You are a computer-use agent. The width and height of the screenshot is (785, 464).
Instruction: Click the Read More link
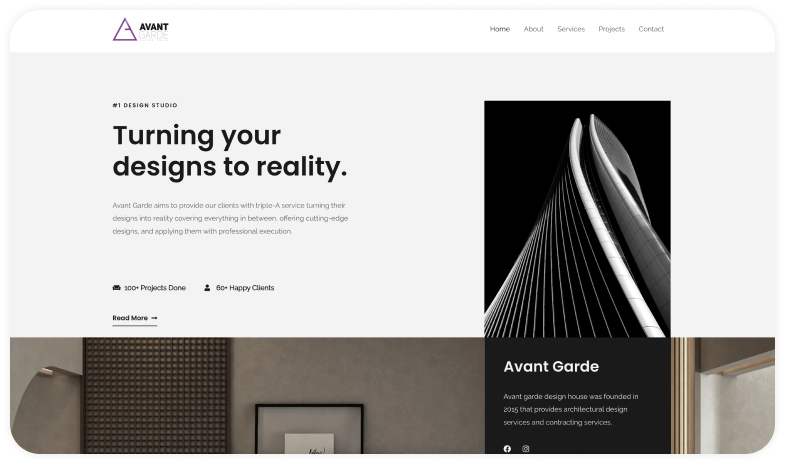point(130,318)
